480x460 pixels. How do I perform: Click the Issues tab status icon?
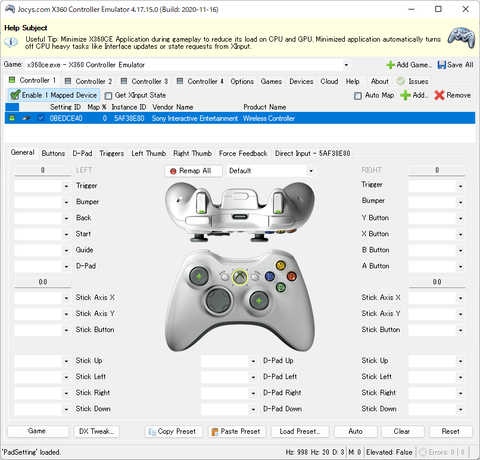tap(401, 81)
